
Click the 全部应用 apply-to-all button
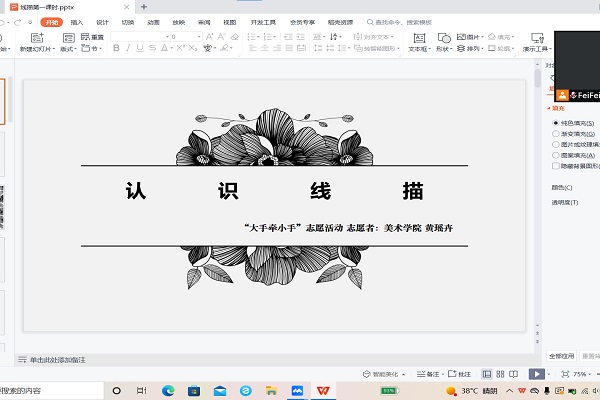click(561, 355)
